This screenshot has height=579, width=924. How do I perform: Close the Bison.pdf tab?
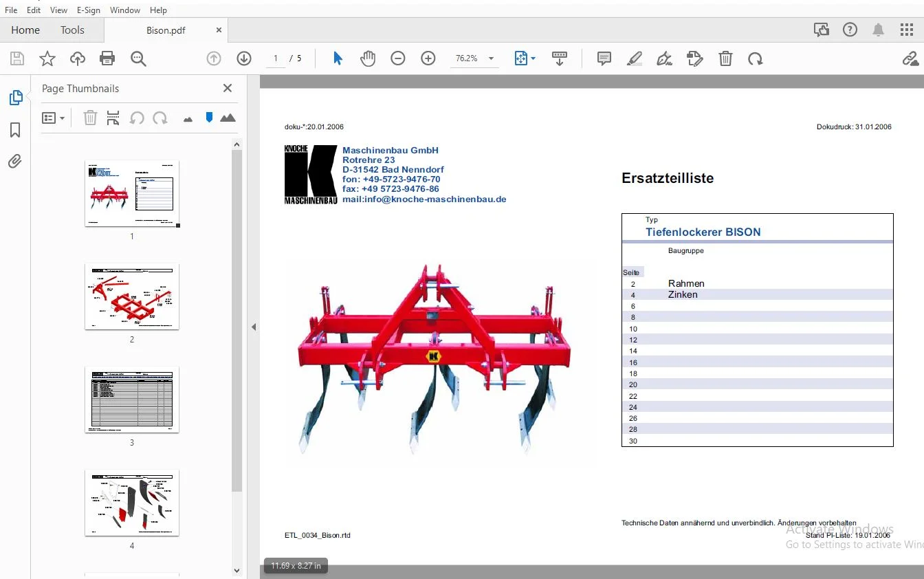(x=219, y=30)
